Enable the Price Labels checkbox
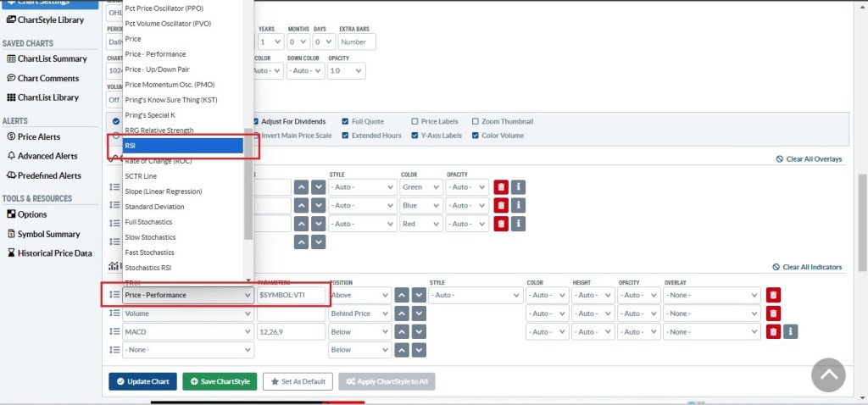The width and height of the screenshot is (868, 405). click(x=415, y=121)
